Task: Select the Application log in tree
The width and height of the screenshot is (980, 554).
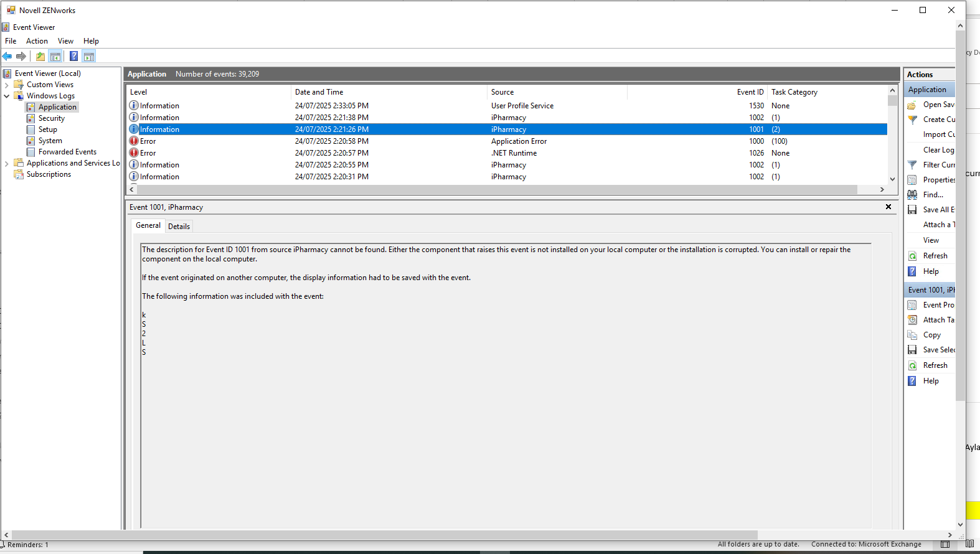Action: 57,107
